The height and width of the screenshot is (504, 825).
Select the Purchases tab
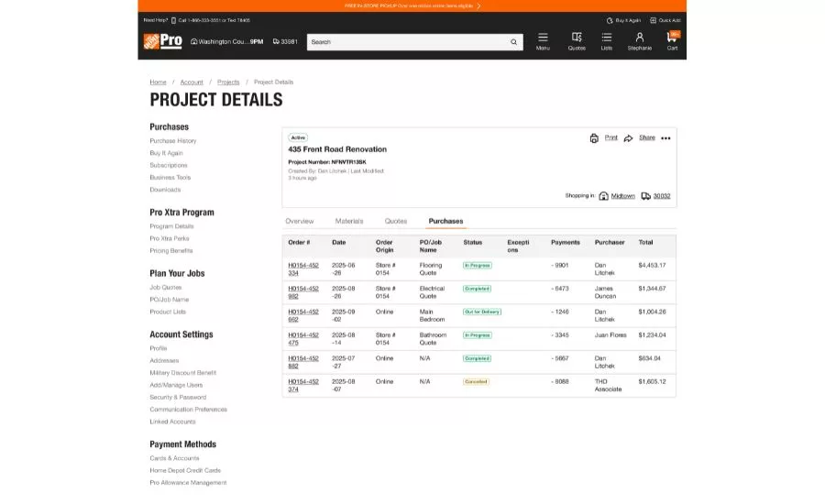pos(445,222)
